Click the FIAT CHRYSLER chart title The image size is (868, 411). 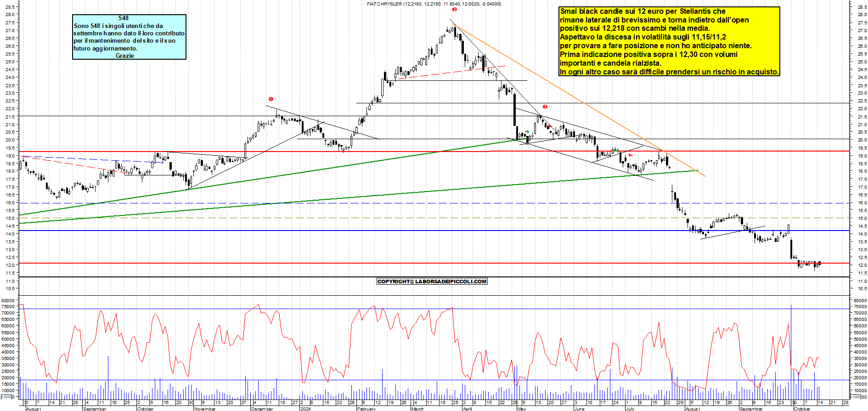(434, 4)
